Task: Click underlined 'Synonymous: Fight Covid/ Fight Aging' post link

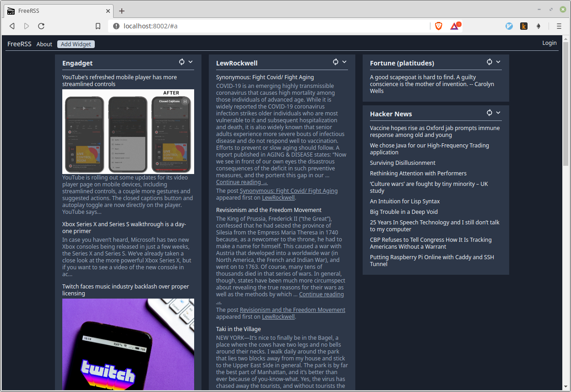Action: (288, 191)
